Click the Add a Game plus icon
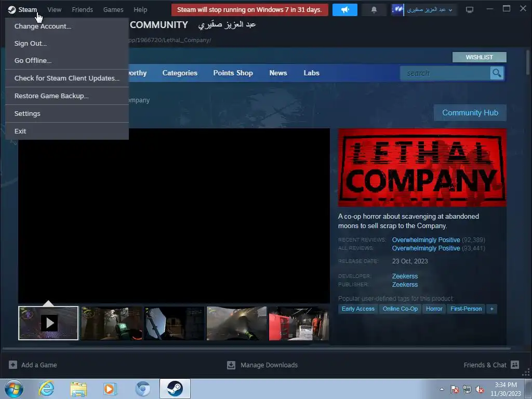Image resolution: width=532 pixels, height=399 pixels. [x=13, y=365]
